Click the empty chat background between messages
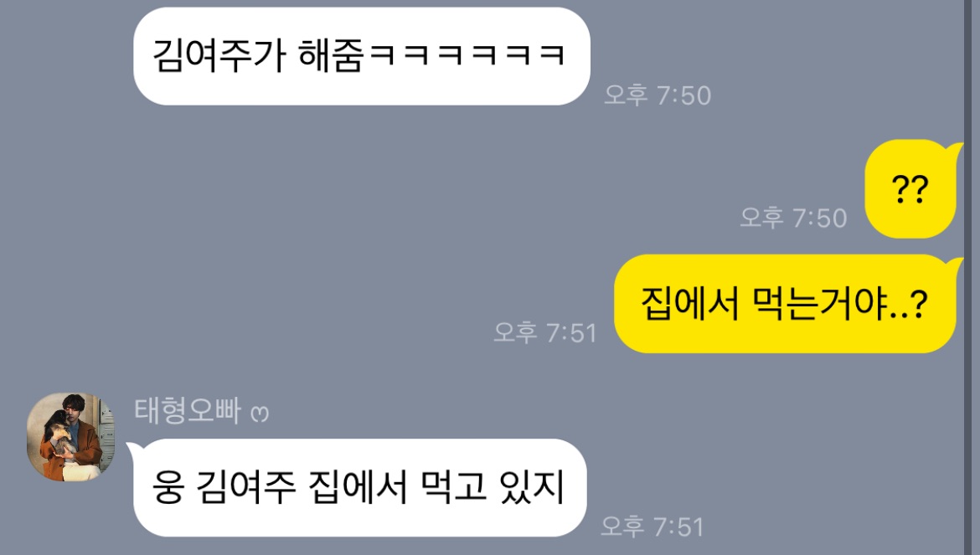The height and width of the screenshot is (555, 980). (x=375, y=249)
